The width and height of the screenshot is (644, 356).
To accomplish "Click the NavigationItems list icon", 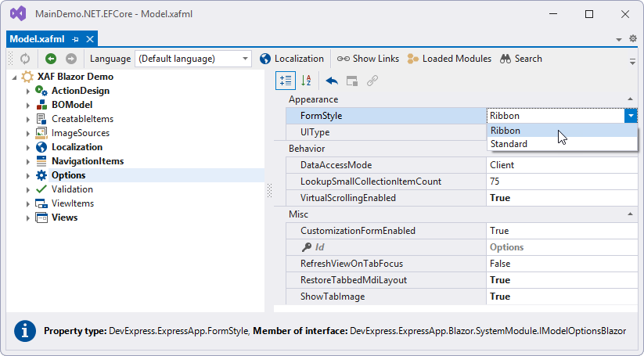I will (x=41, y=161).
